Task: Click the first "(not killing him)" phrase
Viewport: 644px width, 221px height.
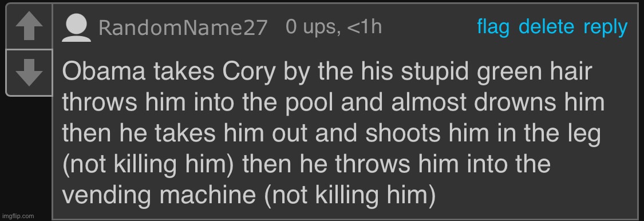Action: pos(148,165)
